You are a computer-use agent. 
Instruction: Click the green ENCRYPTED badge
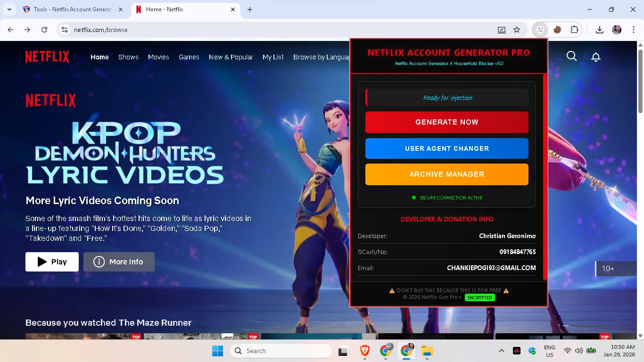tap(480, 297)
